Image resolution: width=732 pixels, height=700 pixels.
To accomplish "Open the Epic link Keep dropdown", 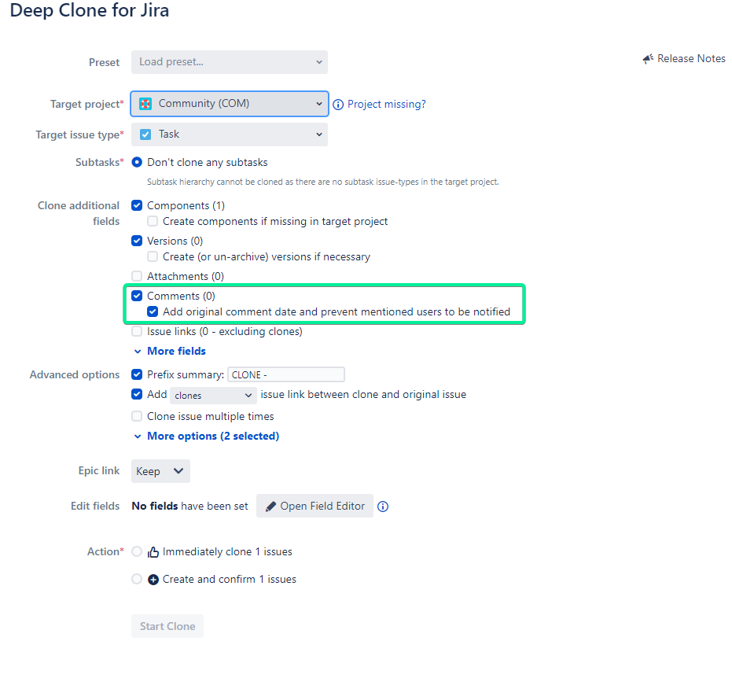I will tap(160, 471).
